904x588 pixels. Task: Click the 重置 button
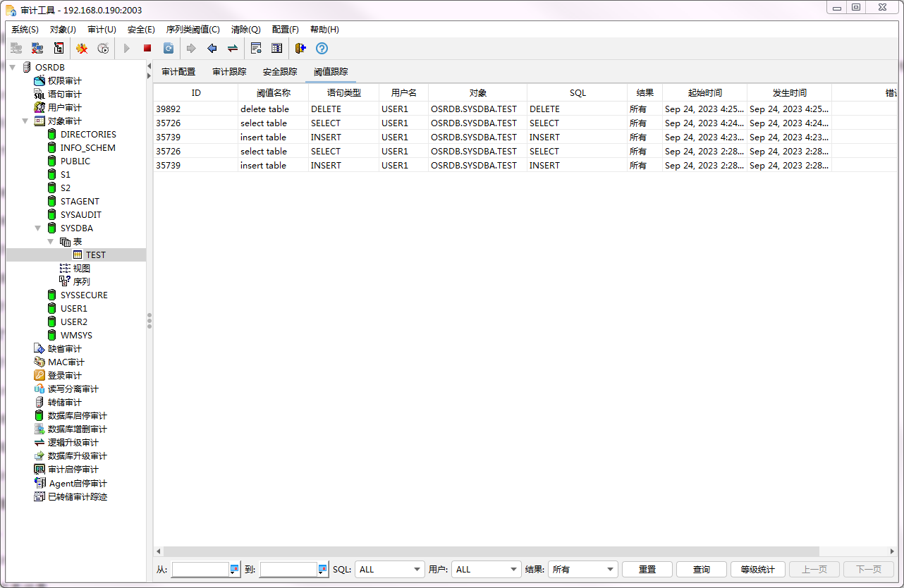point(647,570)
